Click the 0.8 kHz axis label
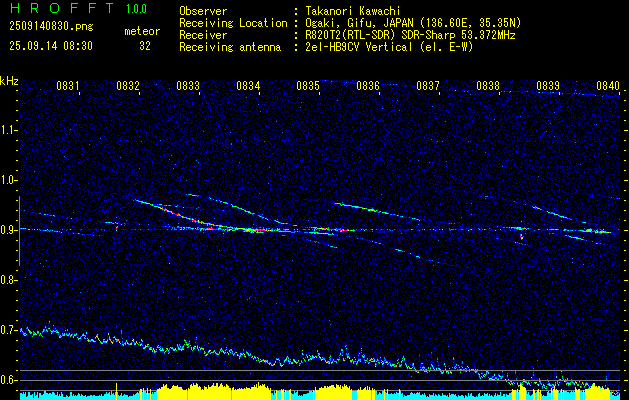The image size is (629, 400). click(x=8, y=280)
